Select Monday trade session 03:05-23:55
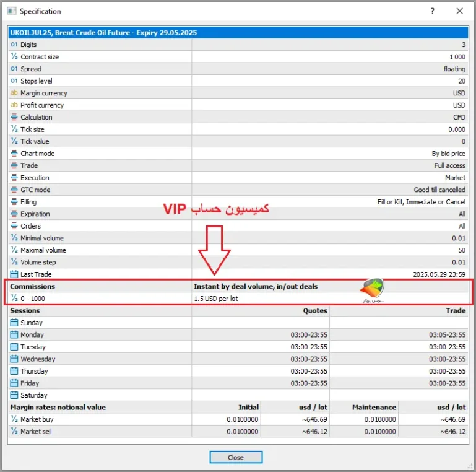This screenshot has height=472, width=476. [447, 334]
